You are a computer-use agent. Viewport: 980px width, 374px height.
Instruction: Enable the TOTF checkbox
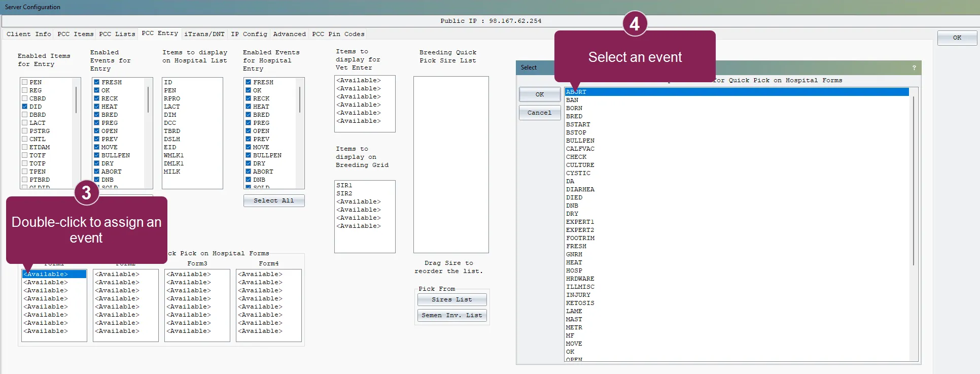[24, 155]
